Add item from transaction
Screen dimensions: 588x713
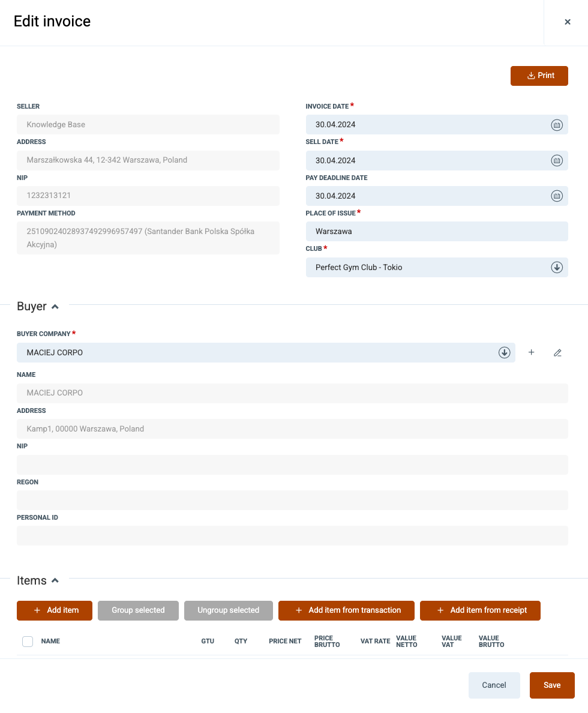tap(347, 610)
